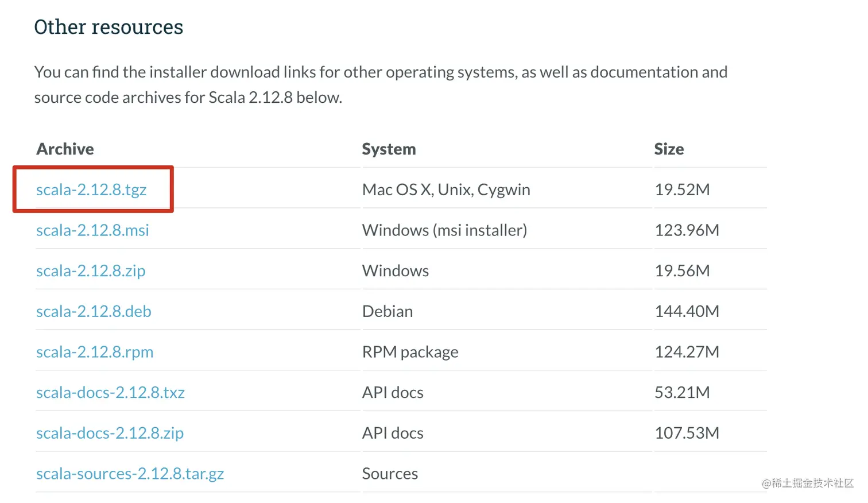Click the Size column header
Image resolution: width=868 pixels, height=503 pixels.
tap(669, 149)
